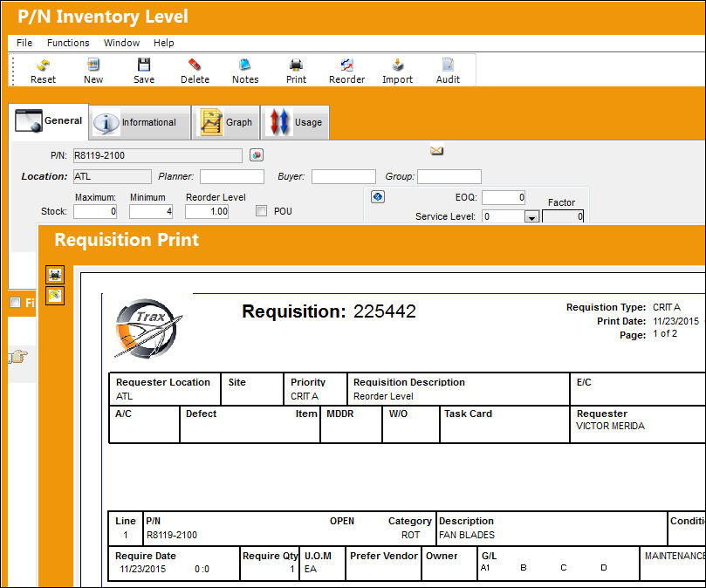
Task: Click the Reorder Level field
Action: (207, 211)
